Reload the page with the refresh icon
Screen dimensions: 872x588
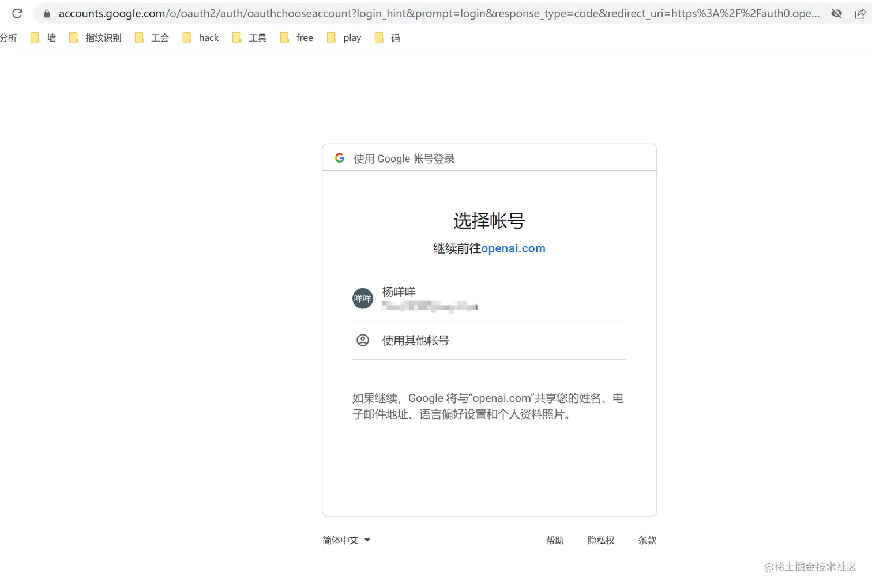[x=17, y=13]
